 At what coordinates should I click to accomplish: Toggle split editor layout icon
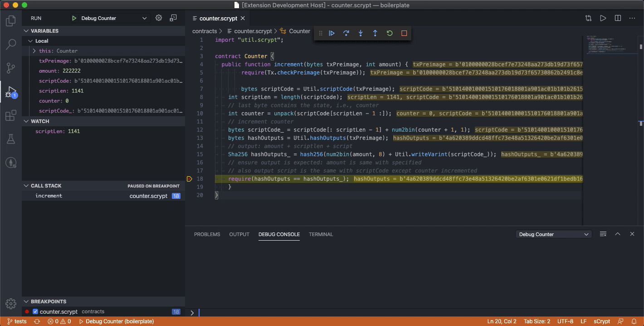pos(618,18)
